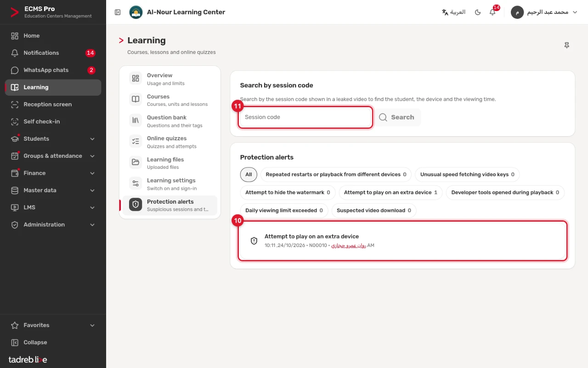Toggle dark mode moon icon
The image size is (588, 368).
point(478,12)
